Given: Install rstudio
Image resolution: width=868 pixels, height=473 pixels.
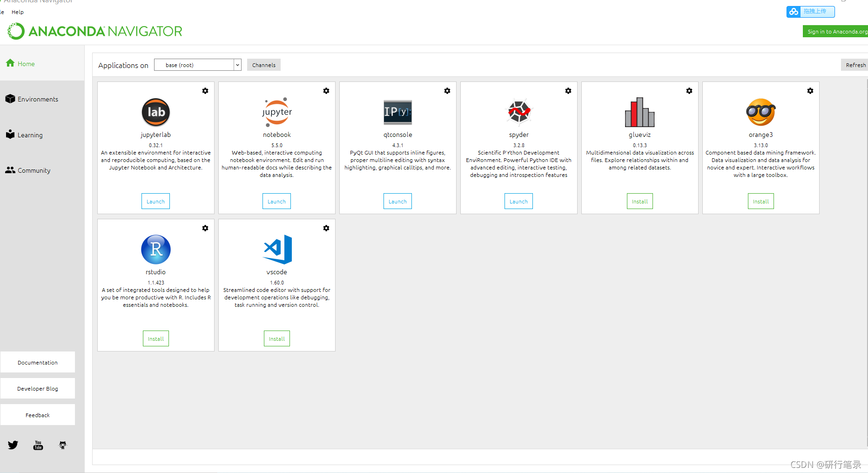Looking at the screenshot, I should (156, 338).
